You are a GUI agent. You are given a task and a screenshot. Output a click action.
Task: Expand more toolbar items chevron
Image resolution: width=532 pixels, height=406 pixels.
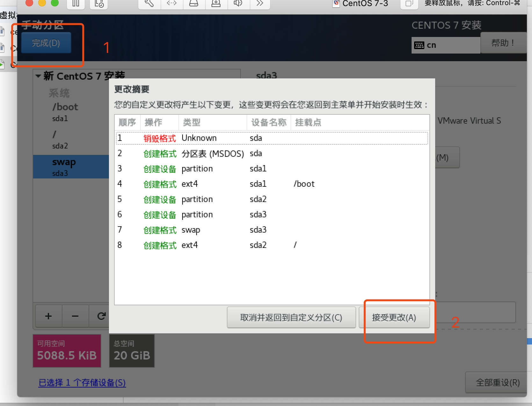coord(260,4)
